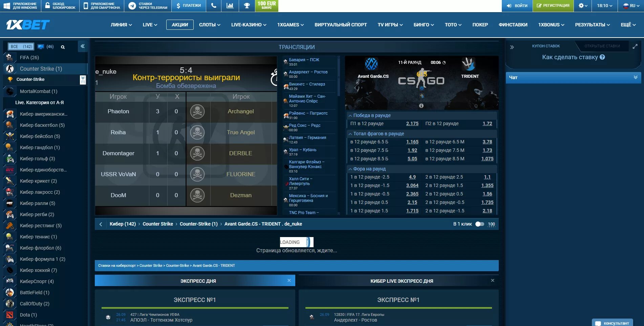
Task: Click the TRIDENT team logo
Action: [x=469, y=64]
